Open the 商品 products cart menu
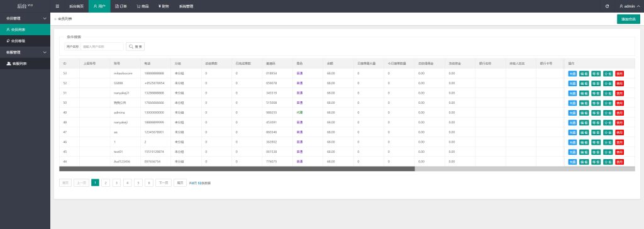The height and width of the screenshot is (229, 644). pyautogui.click(x=143, y=6)
